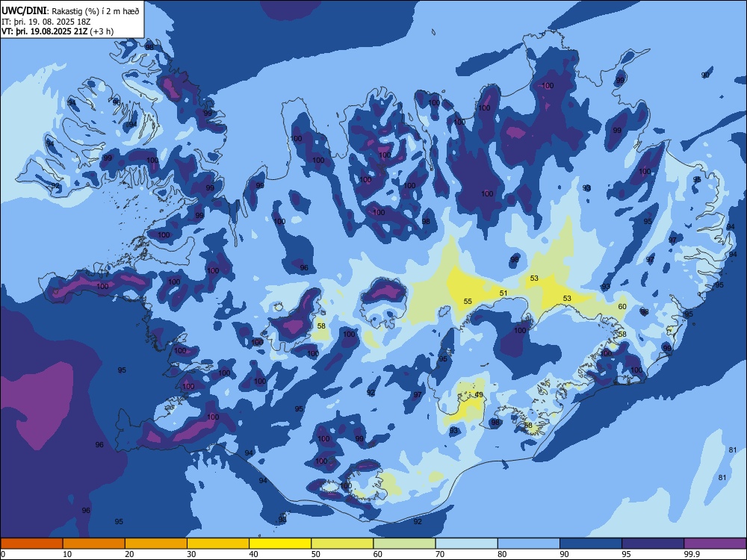Pick the color-scale tick label '30'
The width and height of the screenshot is (747, 560).
[x=191, y=554]
